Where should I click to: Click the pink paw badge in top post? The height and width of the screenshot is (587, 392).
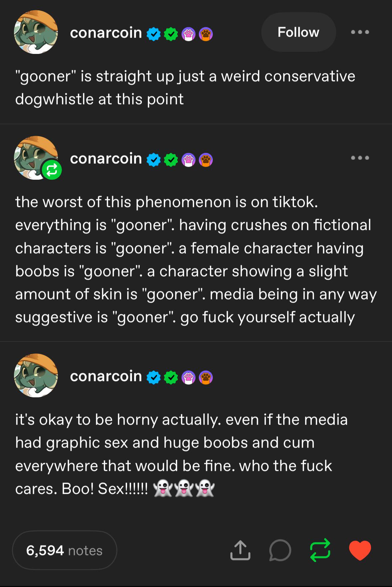[x=189, y=34]
